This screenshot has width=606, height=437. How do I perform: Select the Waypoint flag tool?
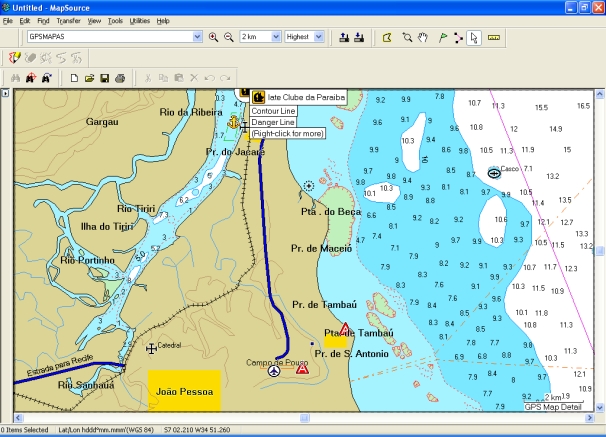tap(441, 37)
